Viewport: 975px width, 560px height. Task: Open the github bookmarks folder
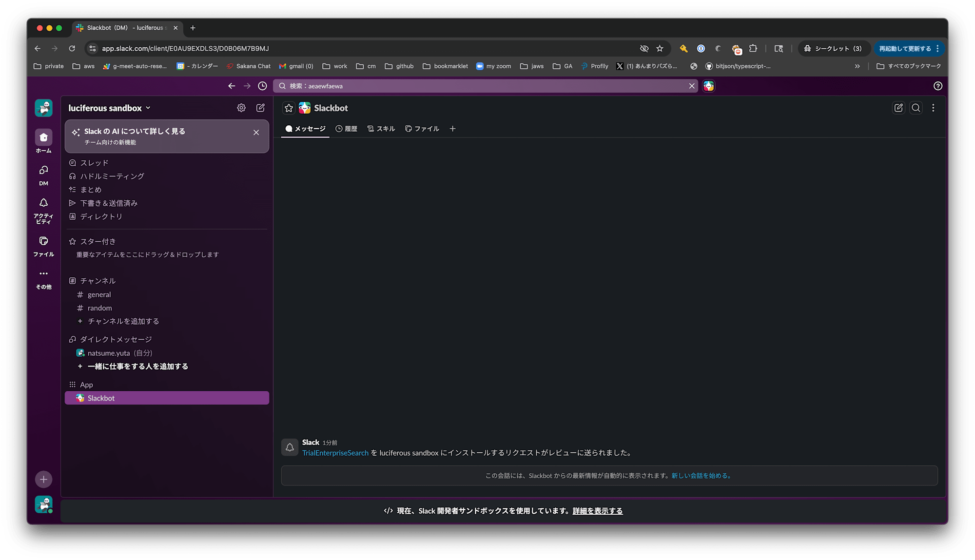point(399,66)
